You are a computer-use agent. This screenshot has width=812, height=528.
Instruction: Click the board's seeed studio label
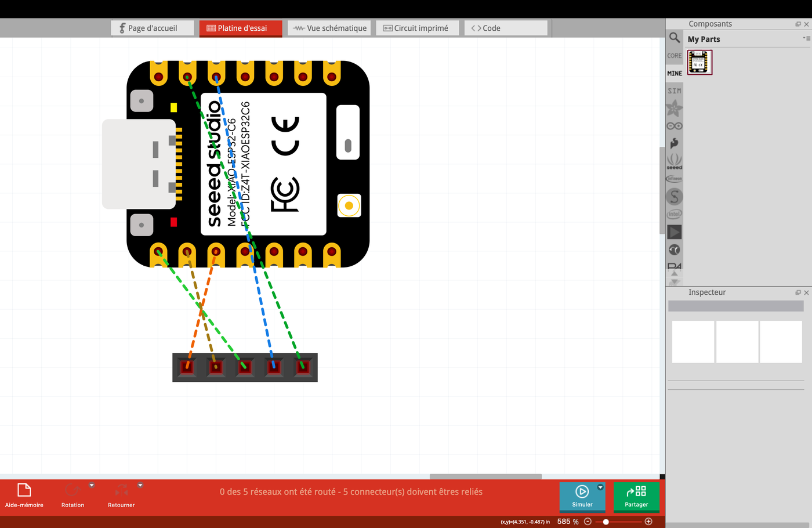pyautogui.click(x=214, y=164)
